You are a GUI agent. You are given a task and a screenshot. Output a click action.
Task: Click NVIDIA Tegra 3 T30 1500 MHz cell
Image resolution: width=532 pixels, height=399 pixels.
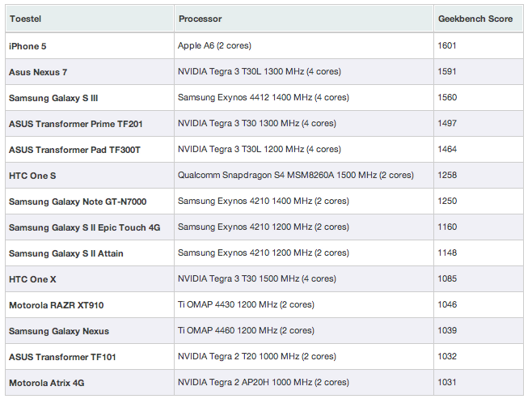[304, 278]
